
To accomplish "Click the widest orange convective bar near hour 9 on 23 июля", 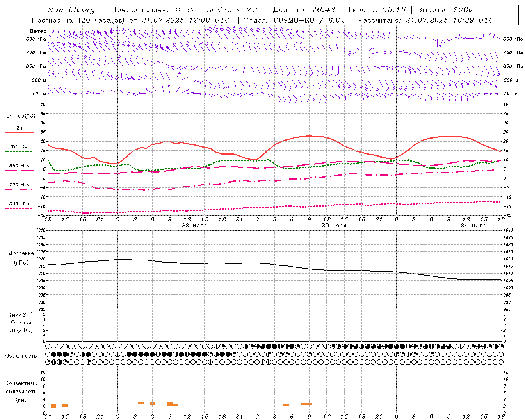I will click(306, 404).
